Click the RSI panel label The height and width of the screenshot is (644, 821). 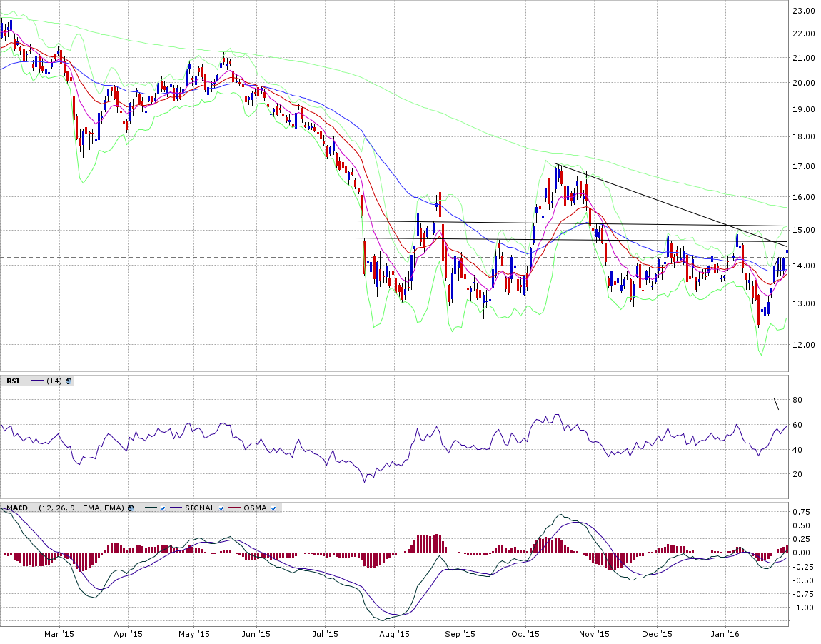pos(13,381)
